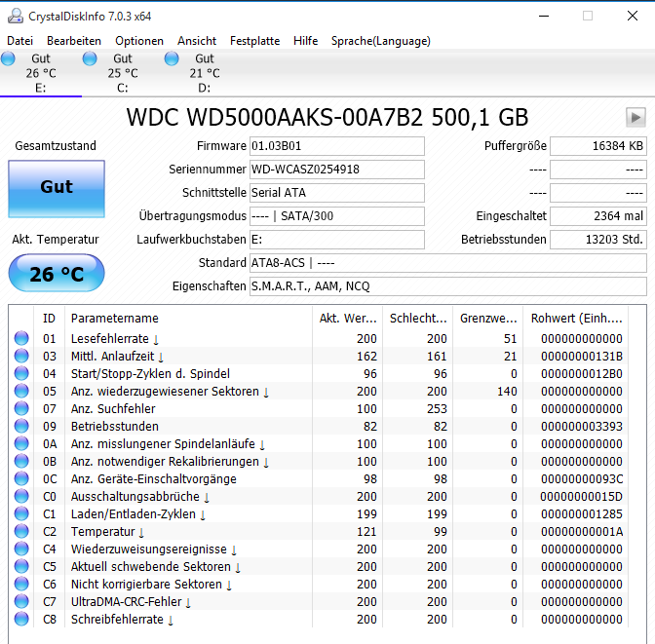Click status orb of Anz. notwendiger Rekalibrierungen
655x644 pixels.
(21, 461)
